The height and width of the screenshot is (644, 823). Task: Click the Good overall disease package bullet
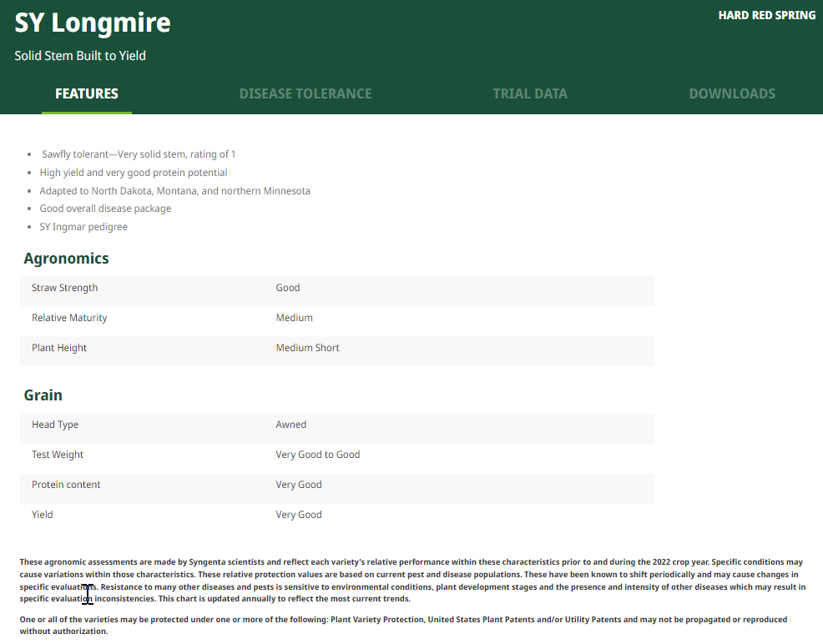pos(105,209)
